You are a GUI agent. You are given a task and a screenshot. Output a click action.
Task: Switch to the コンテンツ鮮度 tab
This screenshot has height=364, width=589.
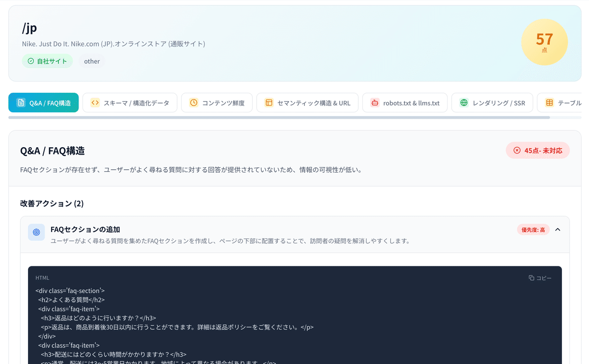point(216,103)
